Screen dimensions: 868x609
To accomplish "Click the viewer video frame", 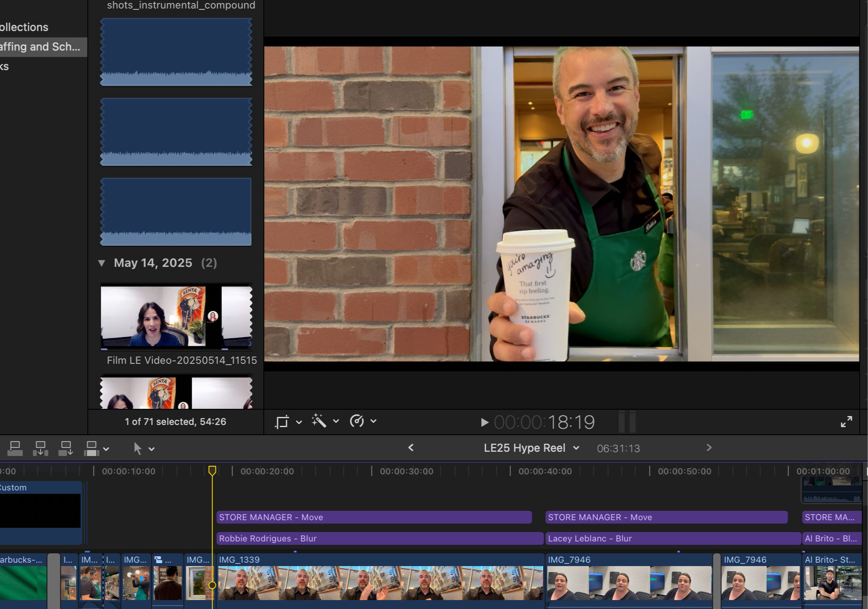I will tap(562, 204).
